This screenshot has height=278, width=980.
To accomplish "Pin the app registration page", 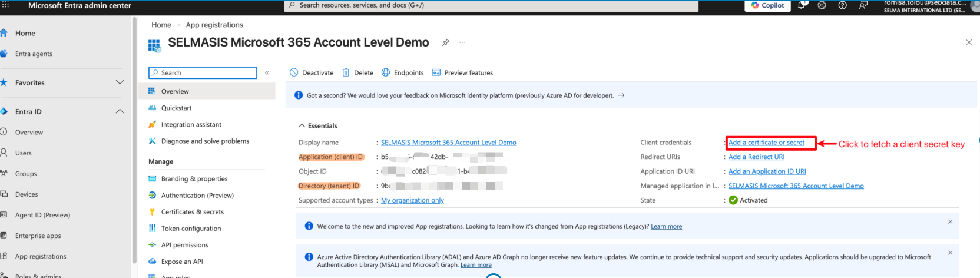I will [446, 42].
